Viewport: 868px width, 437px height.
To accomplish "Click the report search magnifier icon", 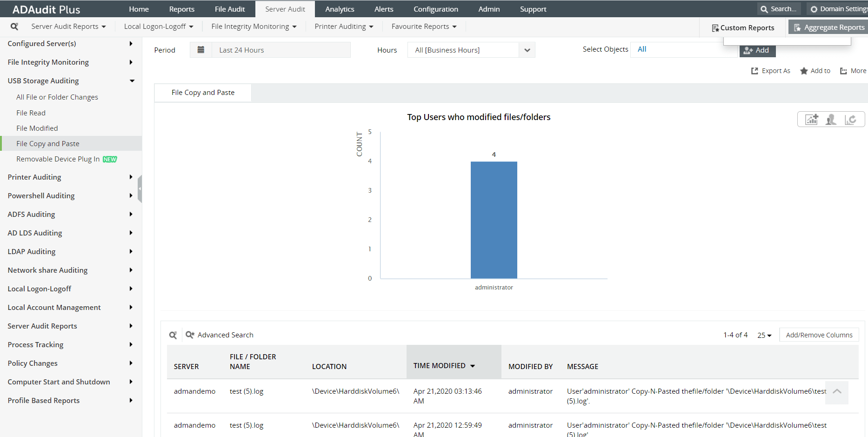I will [14, 27].
